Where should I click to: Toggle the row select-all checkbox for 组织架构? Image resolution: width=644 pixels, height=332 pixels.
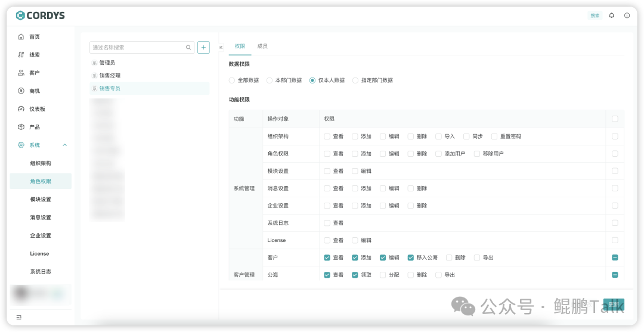[x=615, y=136]
